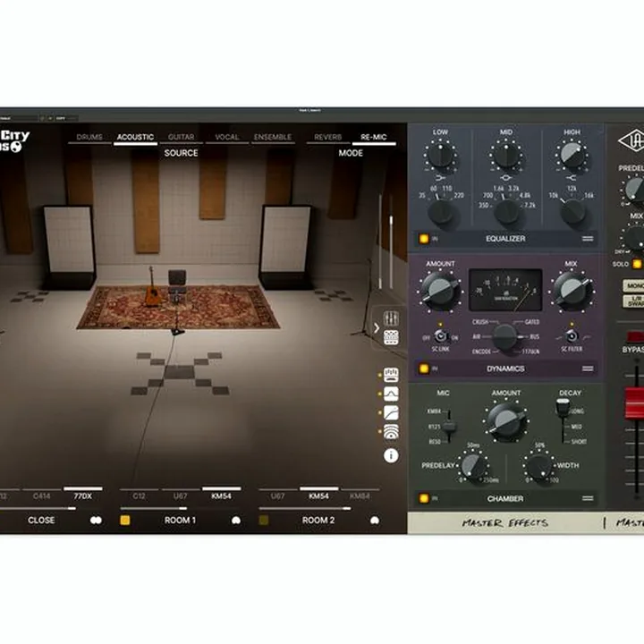Click the Chamber AMOUNT knob
The image size is (644, 644).
click(506, 420)
